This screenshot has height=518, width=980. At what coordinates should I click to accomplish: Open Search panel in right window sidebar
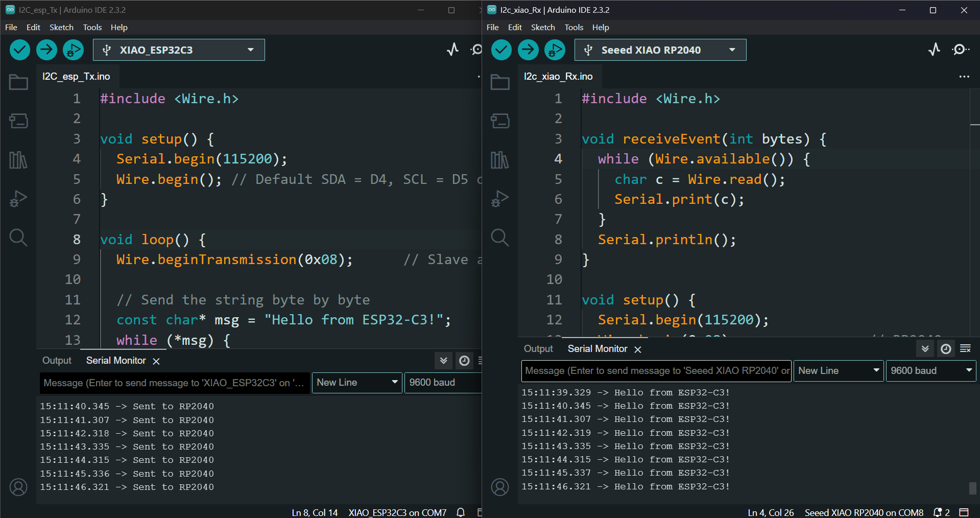[499, 238]
